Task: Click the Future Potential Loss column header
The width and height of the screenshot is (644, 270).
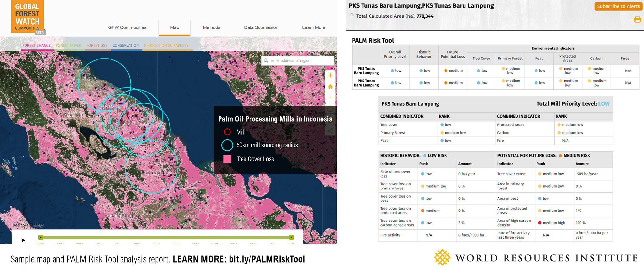Action: point(453,54)
